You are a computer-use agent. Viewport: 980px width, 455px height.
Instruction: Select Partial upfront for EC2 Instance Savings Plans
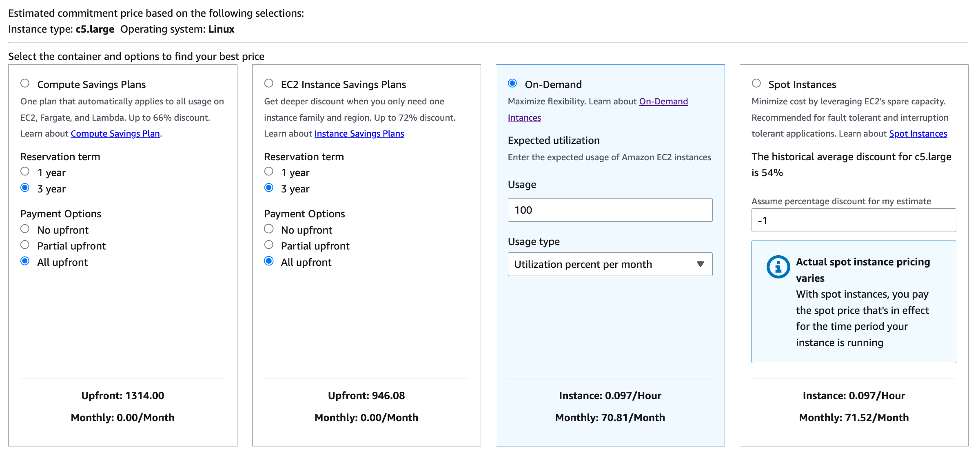(x=269, y=245)
